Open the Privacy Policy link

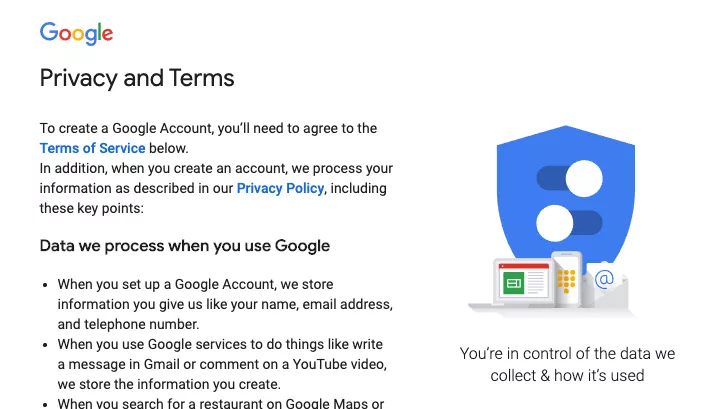280,188
